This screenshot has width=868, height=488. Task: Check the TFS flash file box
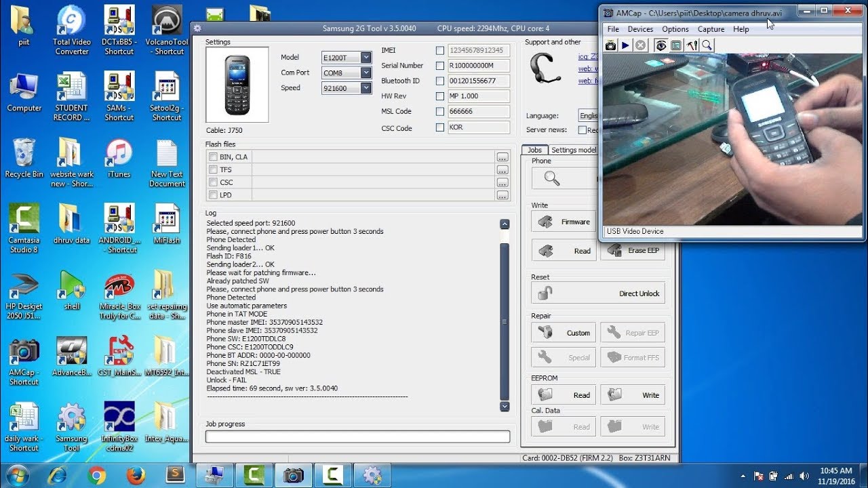(x=214, y=170)
